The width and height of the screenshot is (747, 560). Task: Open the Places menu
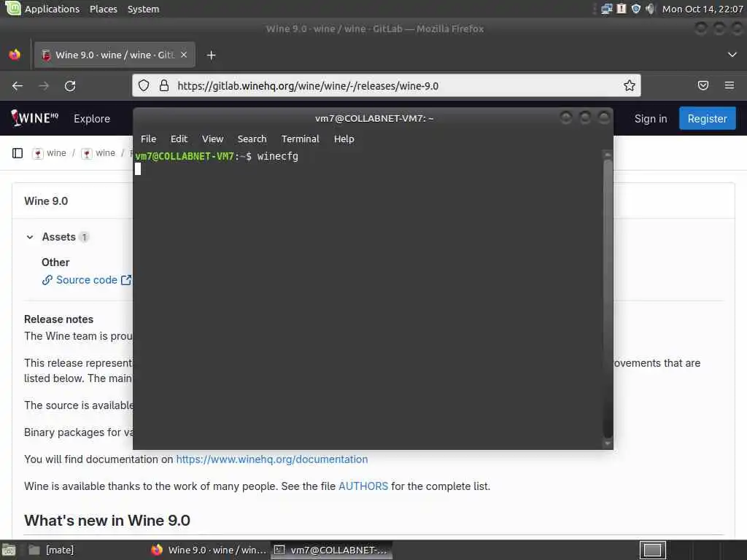(104, 9)
